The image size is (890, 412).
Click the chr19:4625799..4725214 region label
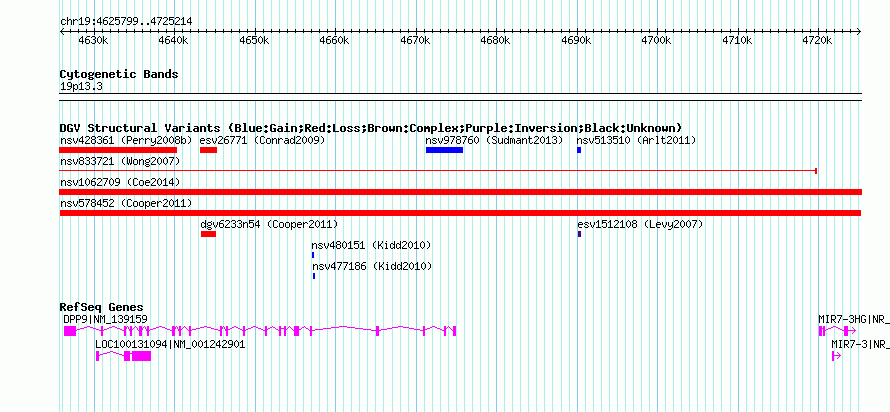[126, 22]
